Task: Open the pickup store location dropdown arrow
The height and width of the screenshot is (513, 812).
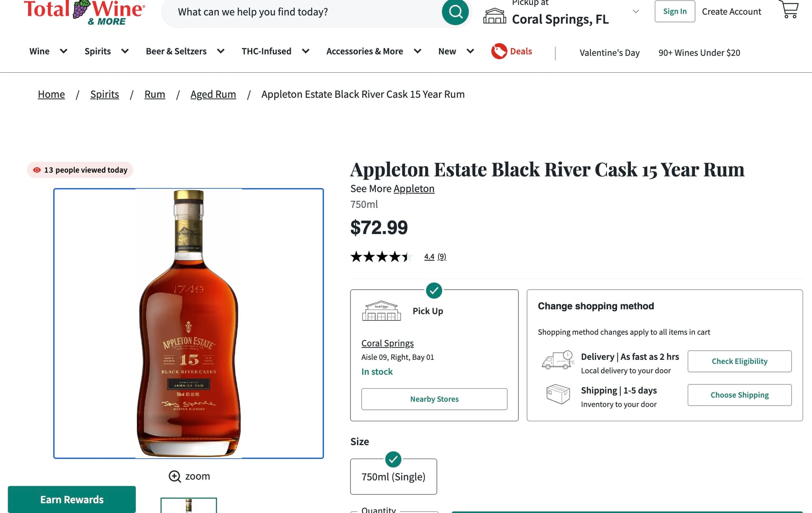Action: pyautogui.click(x=636, y=12)
